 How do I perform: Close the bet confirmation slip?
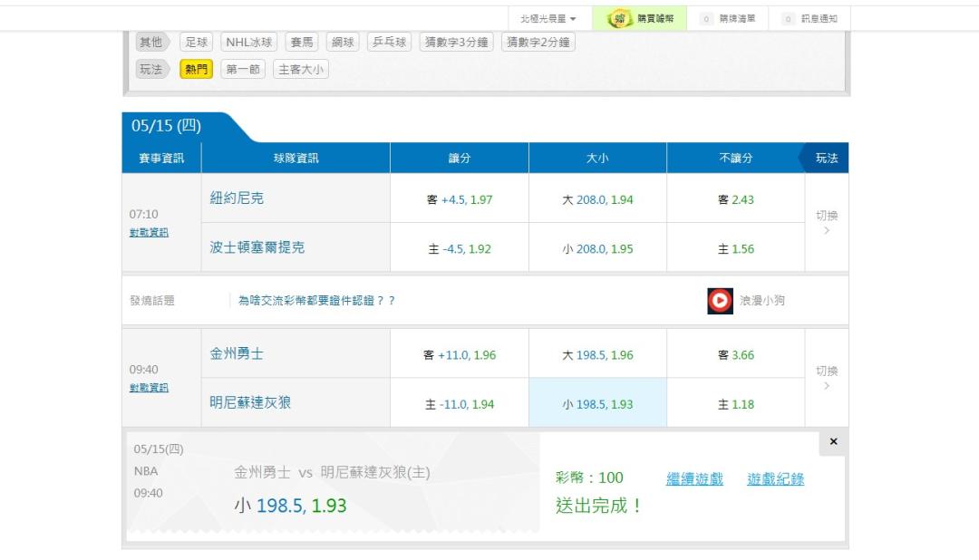pos(833,441)
